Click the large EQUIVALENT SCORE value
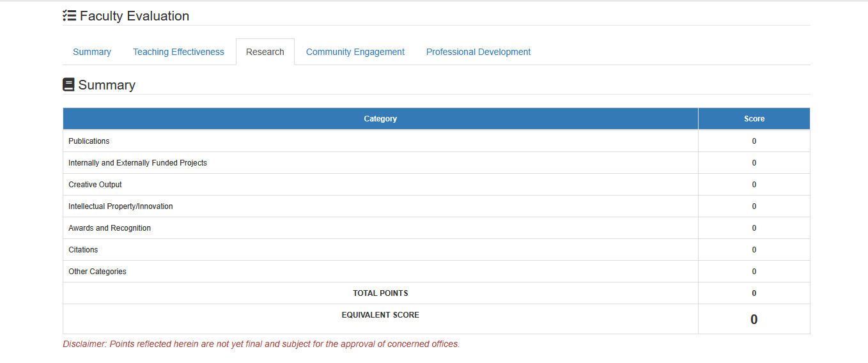The height and width of the screenshot is (363, 868). (754, 320)
